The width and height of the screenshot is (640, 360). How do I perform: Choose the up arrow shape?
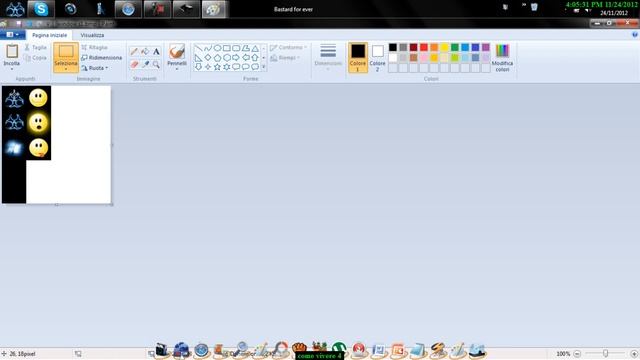pyautogui.click(x=255, y=58)
